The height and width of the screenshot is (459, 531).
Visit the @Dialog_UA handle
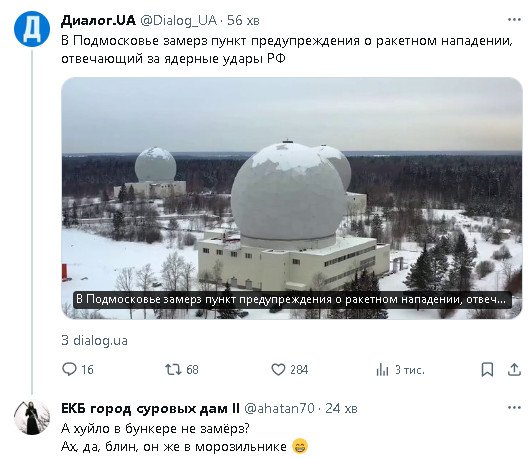pyautogui.click(x=178, y=21)
